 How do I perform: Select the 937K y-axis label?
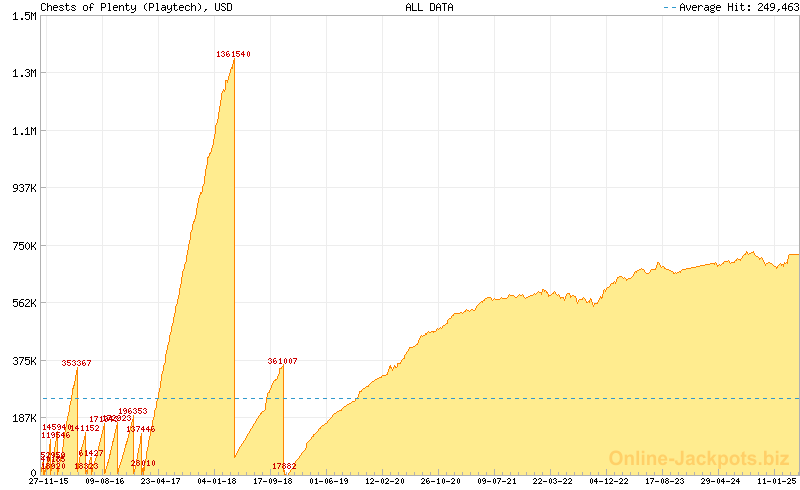23,188
